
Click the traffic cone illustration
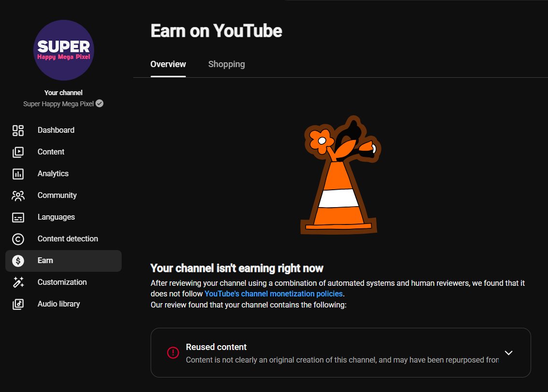(x=340, y=175)
